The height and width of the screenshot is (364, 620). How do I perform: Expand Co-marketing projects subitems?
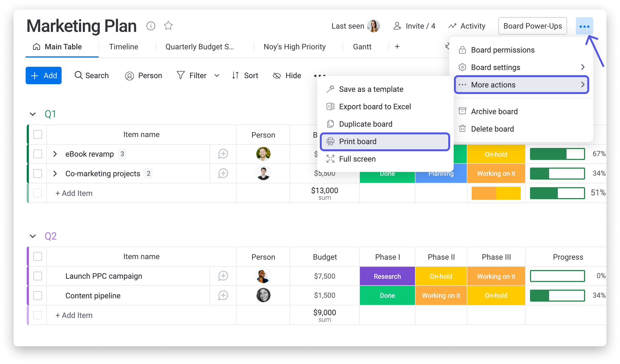(55, 174)
